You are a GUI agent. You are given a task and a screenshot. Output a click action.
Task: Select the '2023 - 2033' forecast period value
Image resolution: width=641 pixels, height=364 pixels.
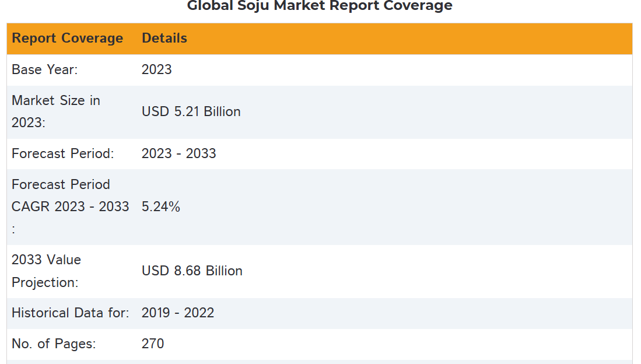point(178,153)
